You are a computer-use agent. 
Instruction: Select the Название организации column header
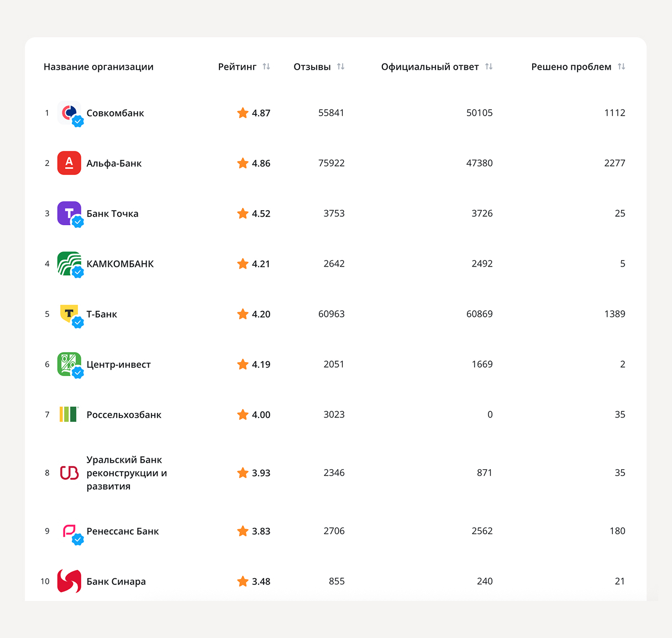point(98,66)
